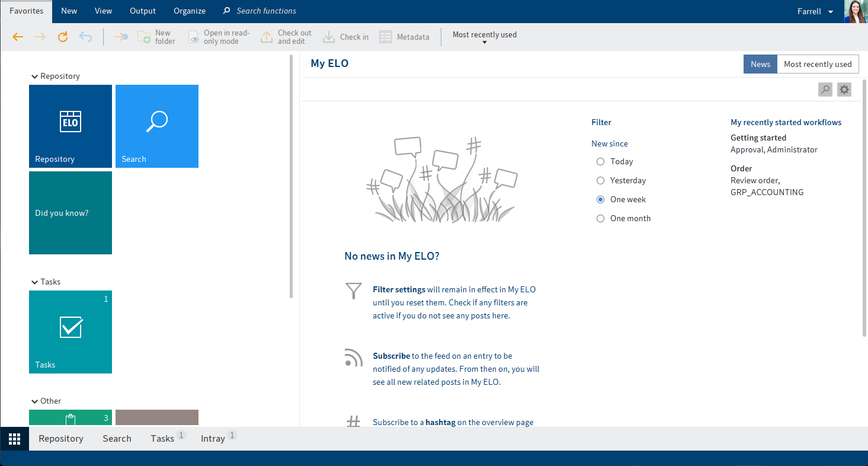Open the Search tile

click(x=157, y=126)
